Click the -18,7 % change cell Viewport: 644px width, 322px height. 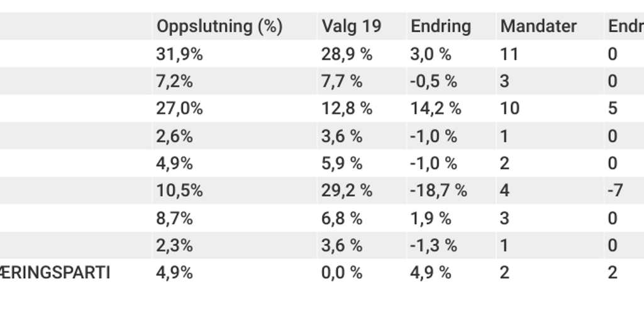tap(438, 191)
